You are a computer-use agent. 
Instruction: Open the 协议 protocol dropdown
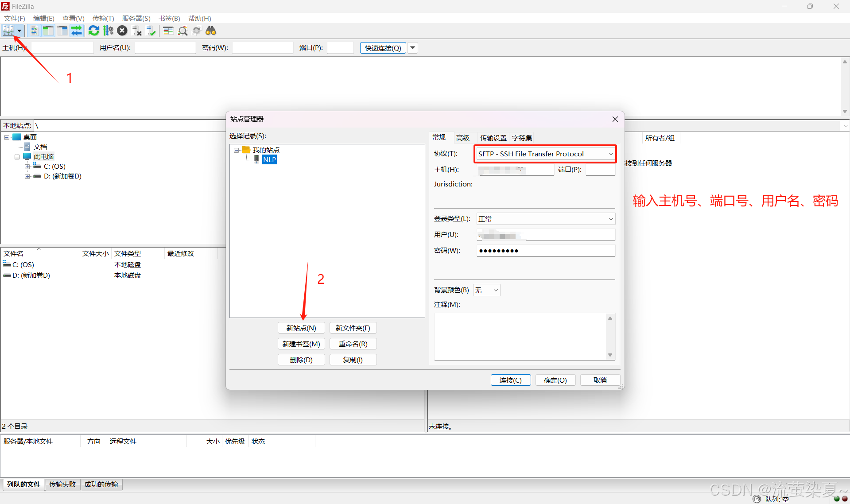(545, 154)
